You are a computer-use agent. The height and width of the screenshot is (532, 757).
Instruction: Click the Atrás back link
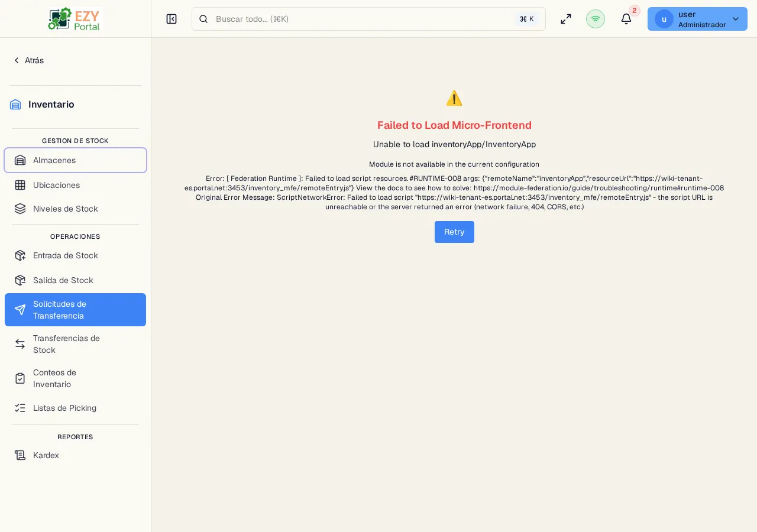click(x=28, y=60)
